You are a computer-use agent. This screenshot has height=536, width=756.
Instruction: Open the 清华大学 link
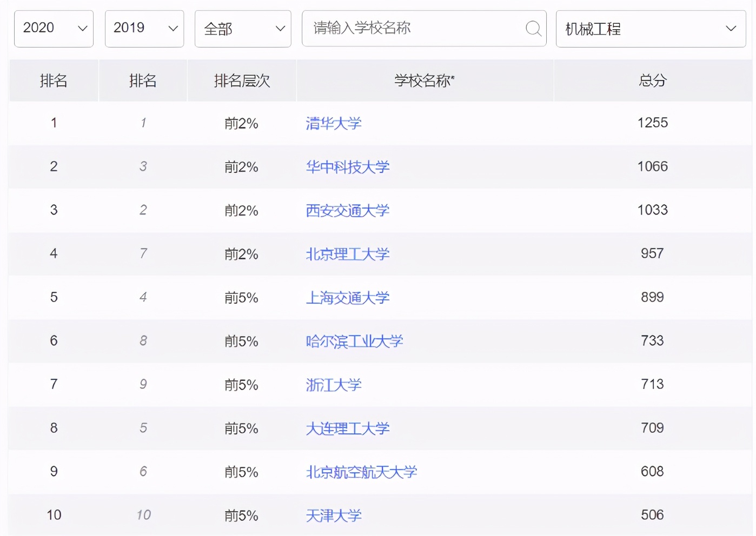[333, 123]
